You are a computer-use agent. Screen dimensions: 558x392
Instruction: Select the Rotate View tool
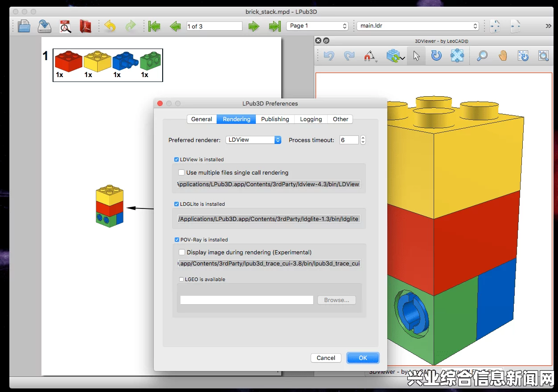[523, 56]
